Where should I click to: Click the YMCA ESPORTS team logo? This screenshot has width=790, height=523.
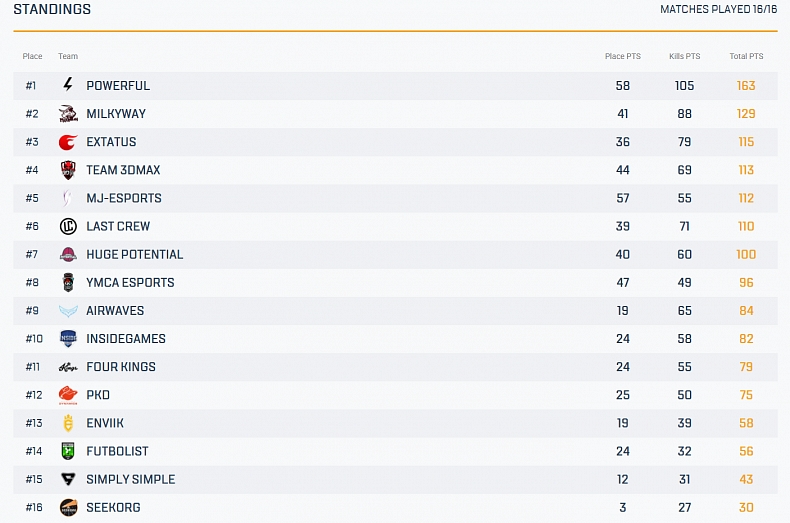(x=68, y=282)
